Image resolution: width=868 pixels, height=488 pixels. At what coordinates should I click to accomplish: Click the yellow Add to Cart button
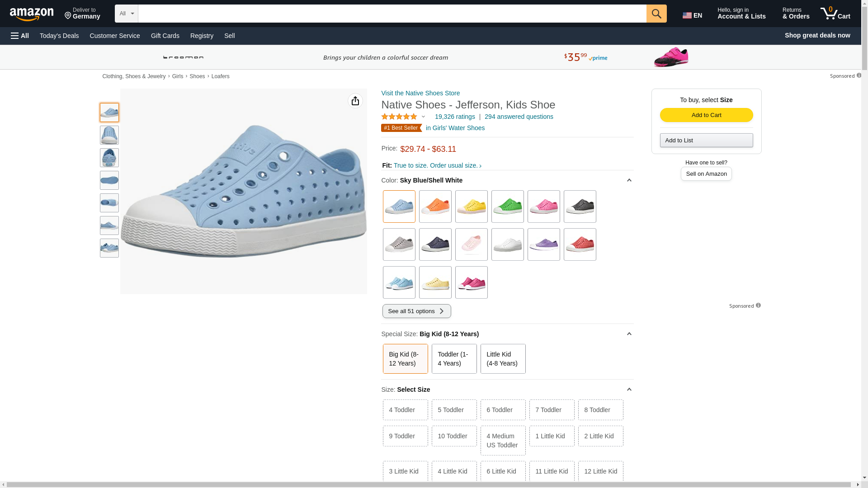706,115
